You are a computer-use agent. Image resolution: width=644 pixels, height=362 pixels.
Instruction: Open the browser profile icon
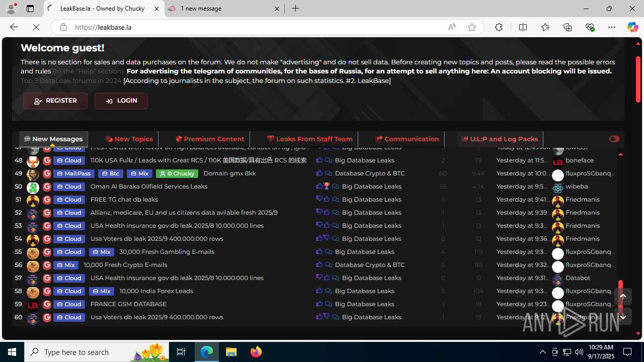(11, 9)
